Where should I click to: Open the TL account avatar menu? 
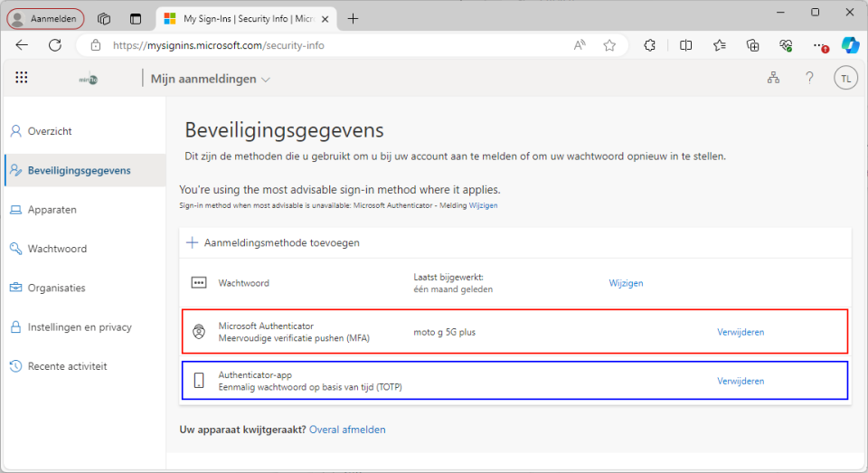[845, 79]
